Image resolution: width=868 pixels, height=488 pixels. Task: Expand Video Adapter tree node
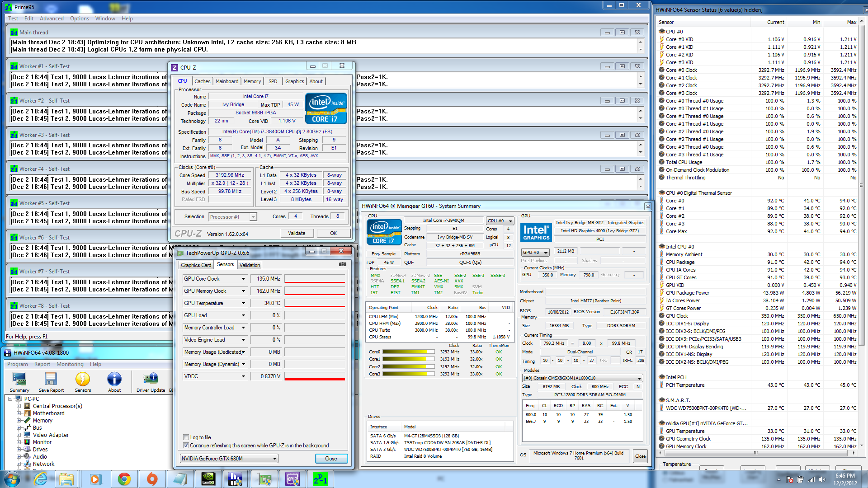[19, 435]
